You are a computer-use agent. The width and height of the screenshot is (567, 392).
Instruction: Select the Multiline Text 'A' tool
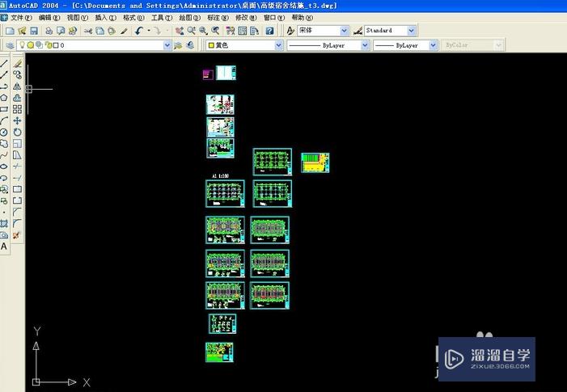coord(4,247)
